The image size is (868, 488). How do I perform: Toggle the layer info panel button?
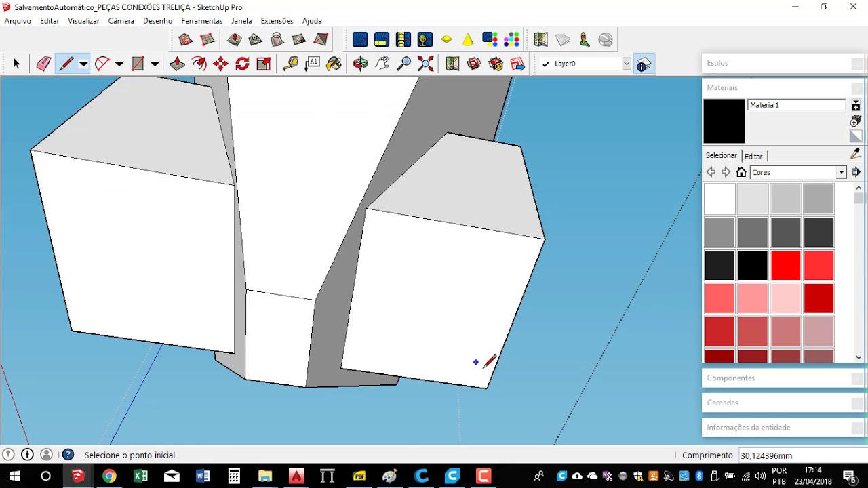tap(643, 64)
